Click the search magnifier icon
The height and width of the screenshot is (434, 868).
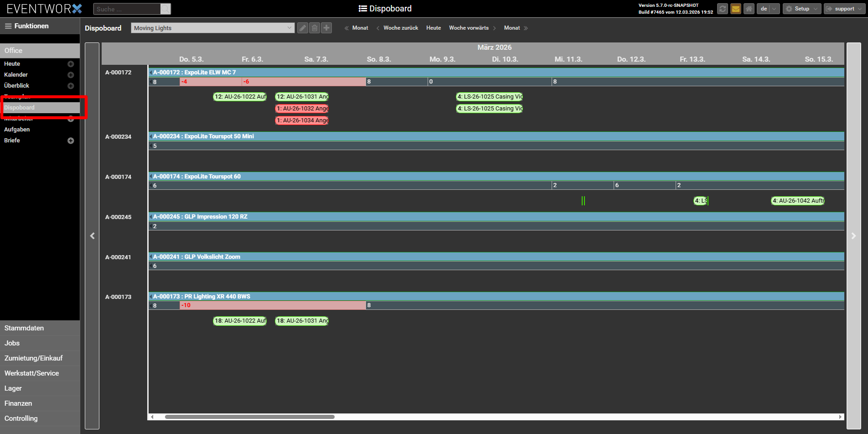click(x=165, y=9)
